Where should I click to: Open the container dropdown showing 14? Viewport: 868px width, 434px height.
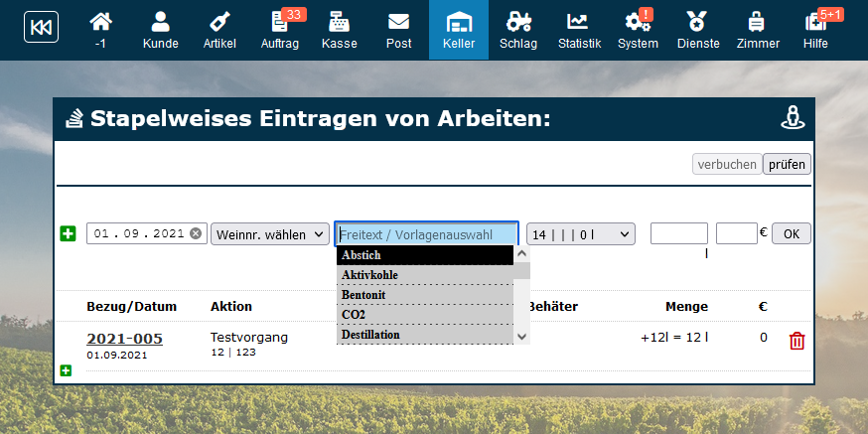point(580,233)
